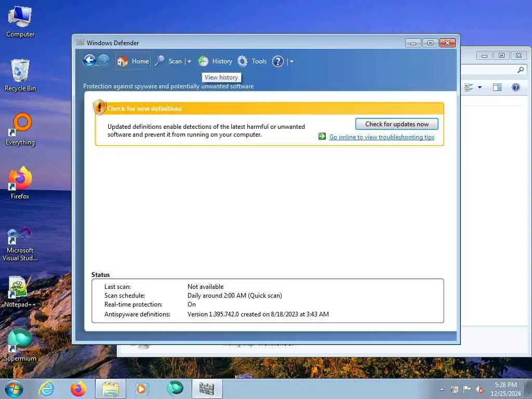
Task: Go back with the blue Back arrow
Action: 89,61
